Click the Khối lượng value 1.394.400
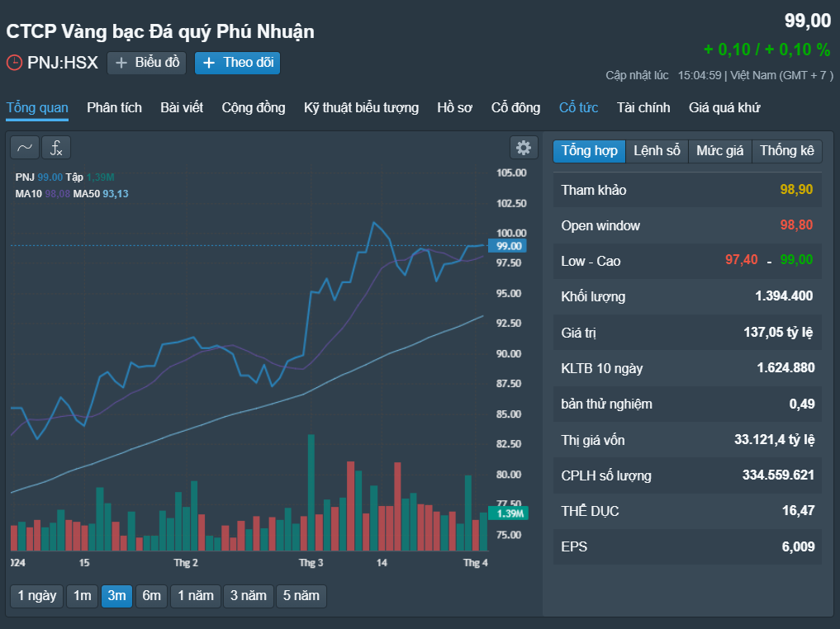Screen dimensions: 840x629 [x=784, y=296]
